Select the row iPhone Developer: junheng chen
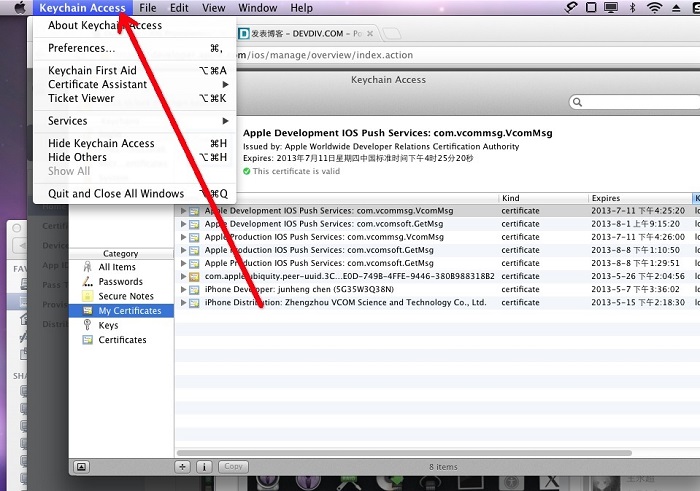This screenshot has width=700, height=491. point(438,289)
